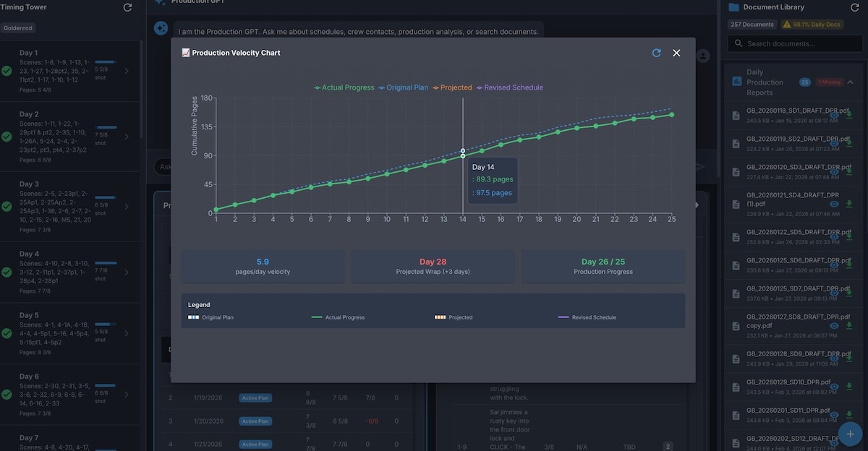Click file icon of GB_20260119_SD2_DRAFT_DPR.pdf
Viewport: 868px width, 451px height.
(x=736, y=145)
